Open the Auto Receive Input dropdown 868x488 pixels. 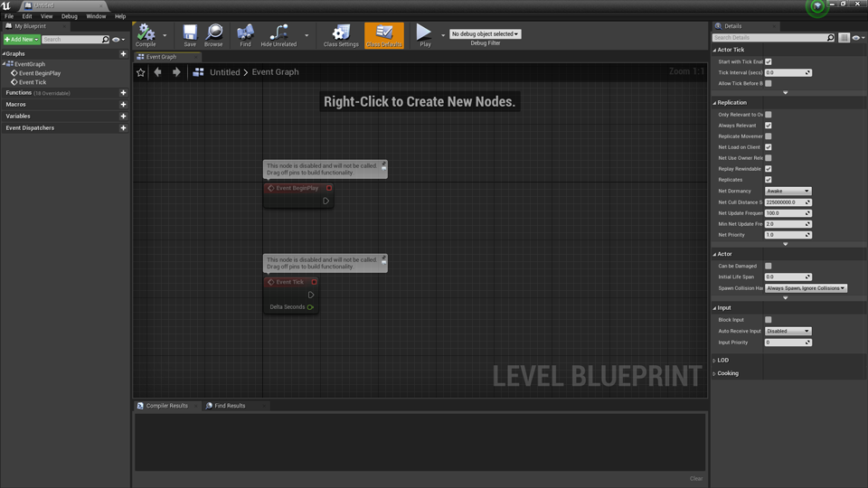pos(788,331)
